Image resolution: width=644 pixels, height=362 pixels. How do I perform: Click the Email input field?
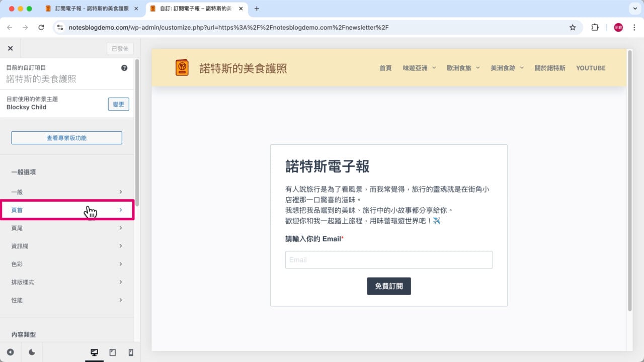[x=388, y=259]
